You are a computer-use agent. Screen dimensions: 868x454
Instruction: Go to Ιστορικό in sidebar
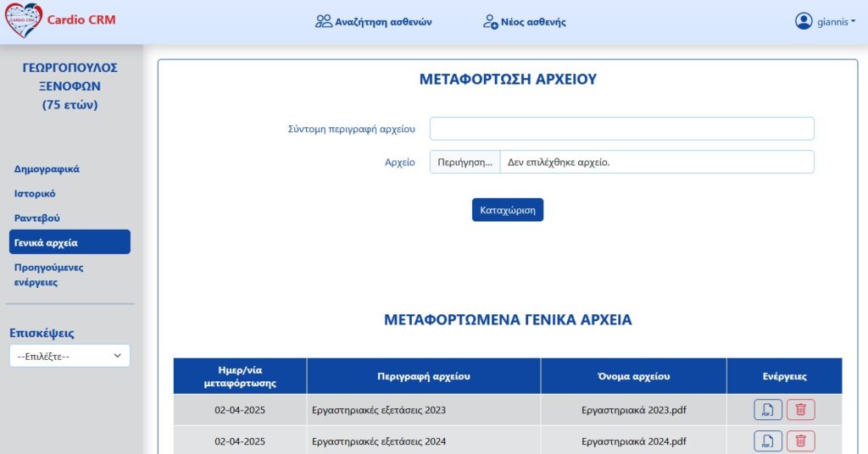35,193
